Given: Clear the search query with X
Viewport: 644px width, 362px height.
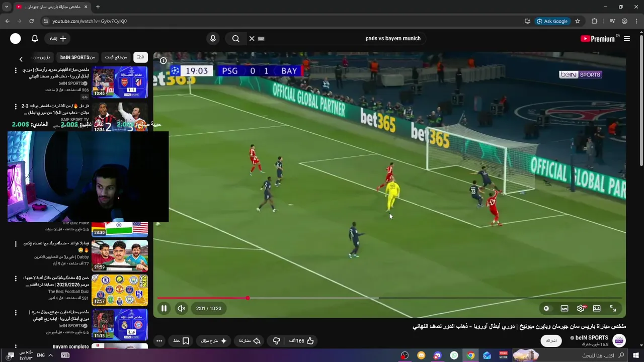Looking at the screenshot, I should 252,38.
